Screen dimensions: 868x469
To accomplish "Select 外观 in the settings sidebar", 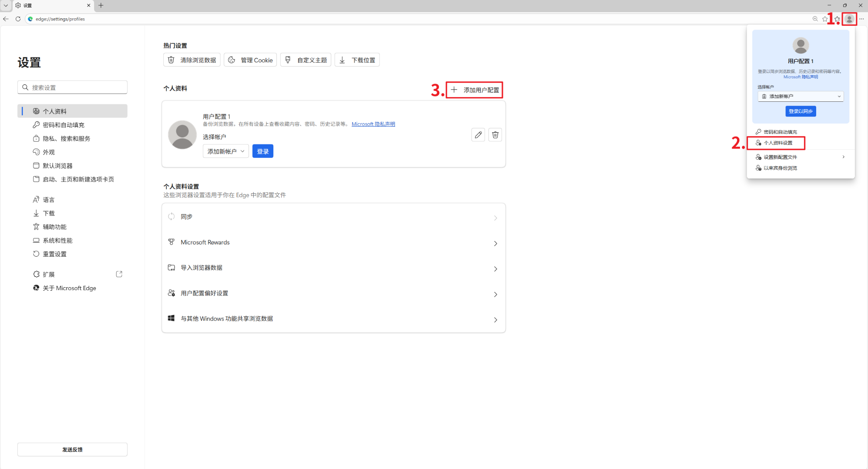I will (48, 152).
